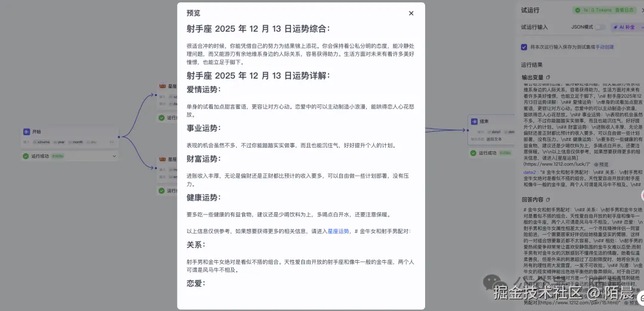Viewport: 644px width, 311px height.
Task: Uncheck save run input as test set checkbox
Action: [x=524, y=47]
